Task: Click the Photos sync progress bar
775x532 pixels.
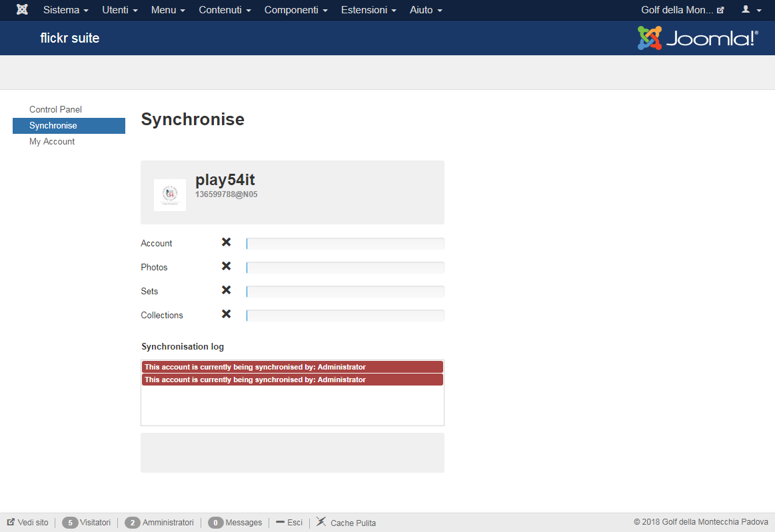Action: [345, 267]
